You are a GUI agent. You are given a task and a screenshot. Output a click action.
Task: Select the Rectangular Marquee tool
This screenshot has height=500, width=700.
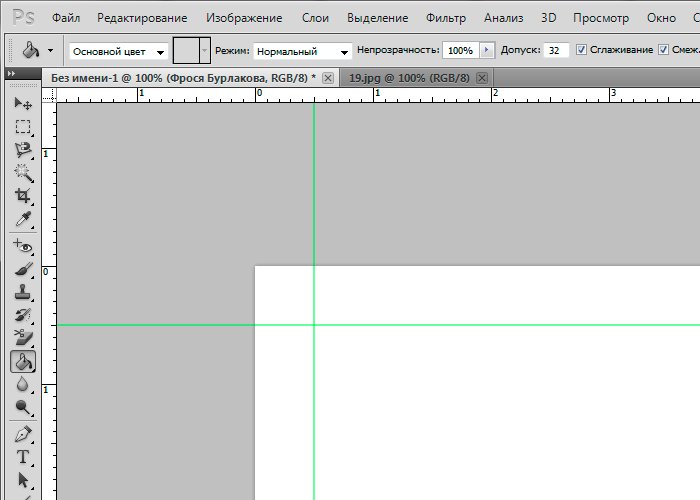click(x=23, y=127)
